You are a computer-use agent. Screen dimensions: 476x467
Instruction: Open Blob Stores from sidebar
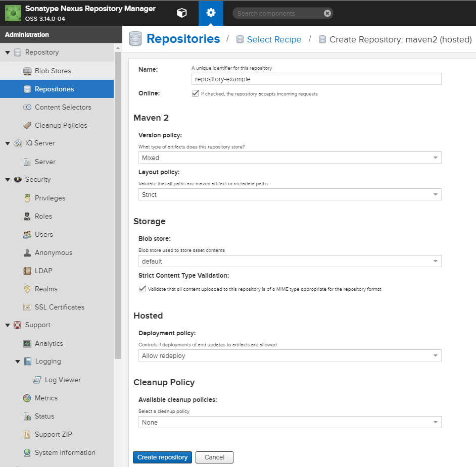[x=57, y=71]
